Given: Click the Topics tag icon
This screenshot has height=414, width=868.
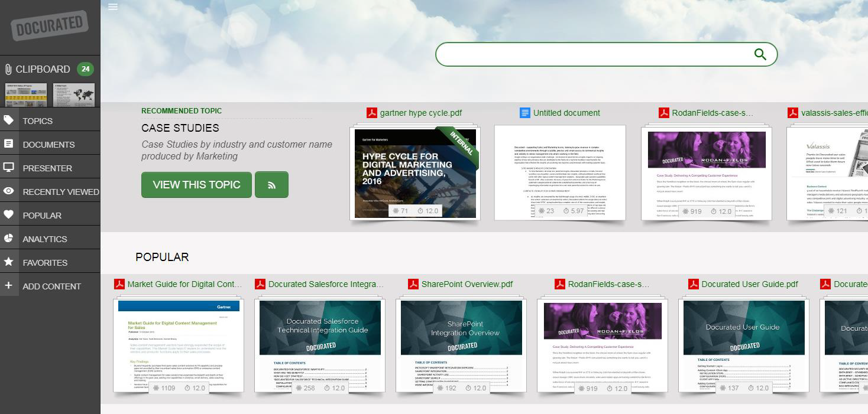Looking at the screenshot, I should coord(9,120).
